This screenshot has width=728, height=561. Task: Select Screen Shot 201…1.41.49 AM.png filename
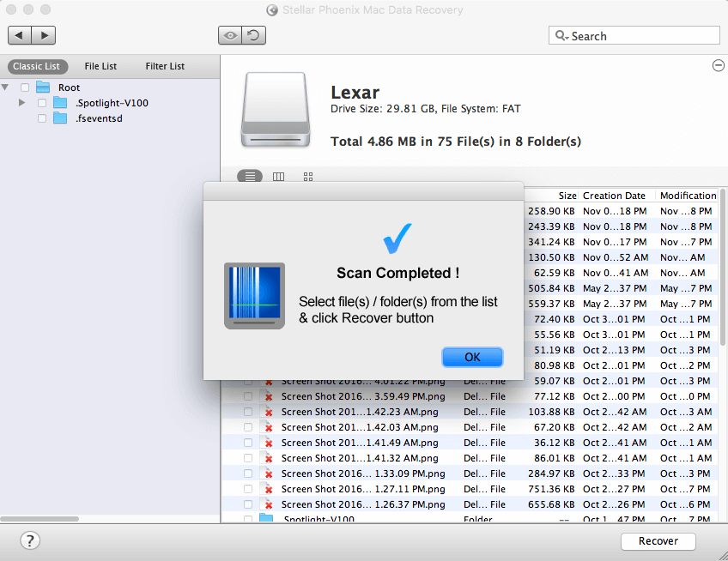click(360, 443)
